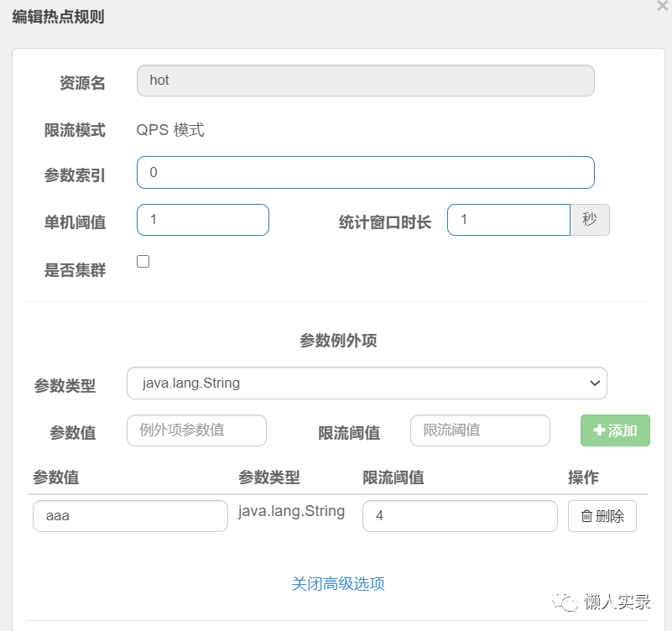Click the 单机阈值 input box
672x631 pixels.
coord(203,220)
